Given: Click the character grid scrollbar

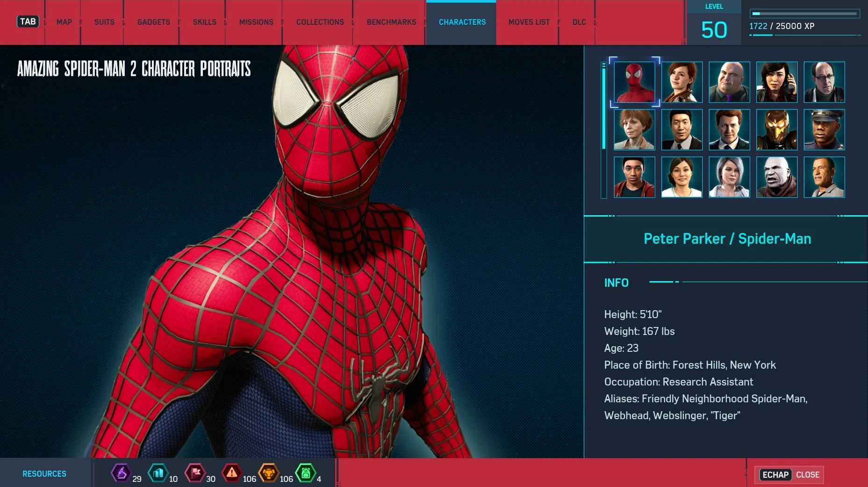Looking at the screenshot, I should tap(604, 130).
